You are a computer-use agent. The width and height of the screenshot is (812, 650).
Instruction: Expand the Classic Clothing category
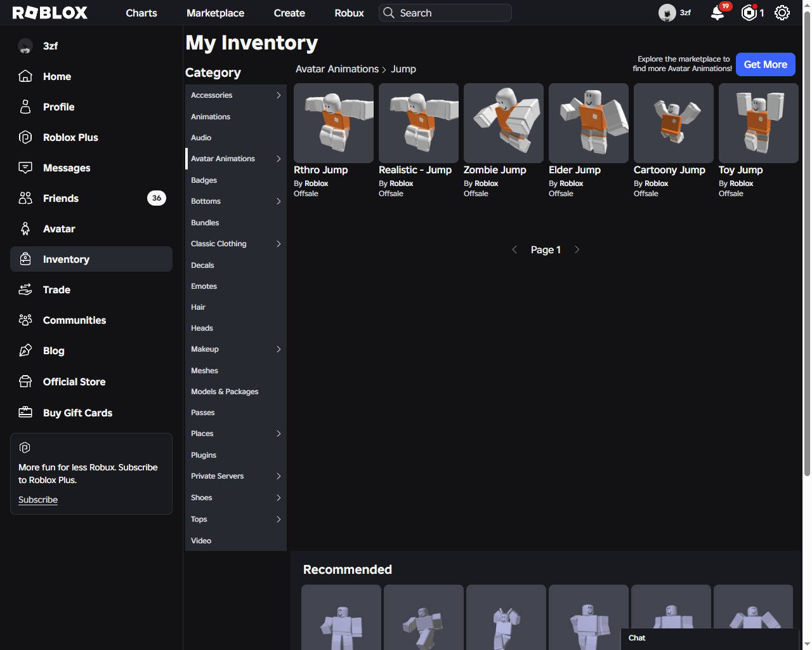click(278, 244)
